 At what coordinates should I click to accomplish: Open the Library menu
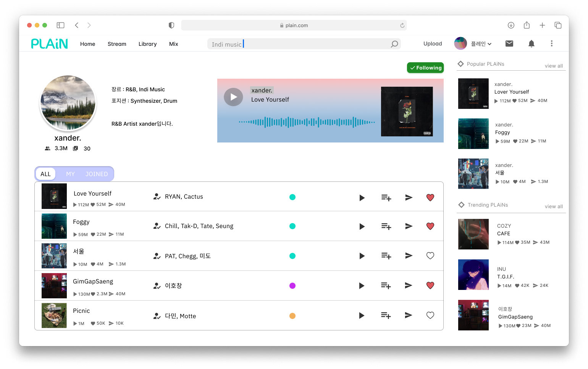click(147, 44)
